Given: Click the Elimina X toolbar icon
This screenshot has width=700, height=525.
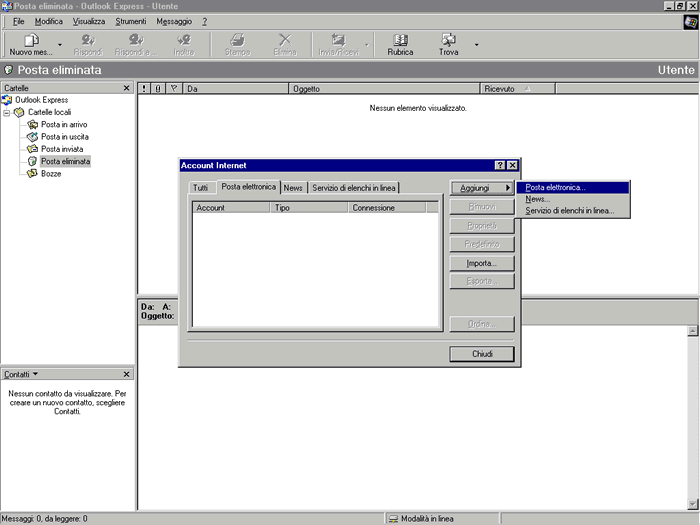Looking at the screenshot, I should (x=285, y=41).
